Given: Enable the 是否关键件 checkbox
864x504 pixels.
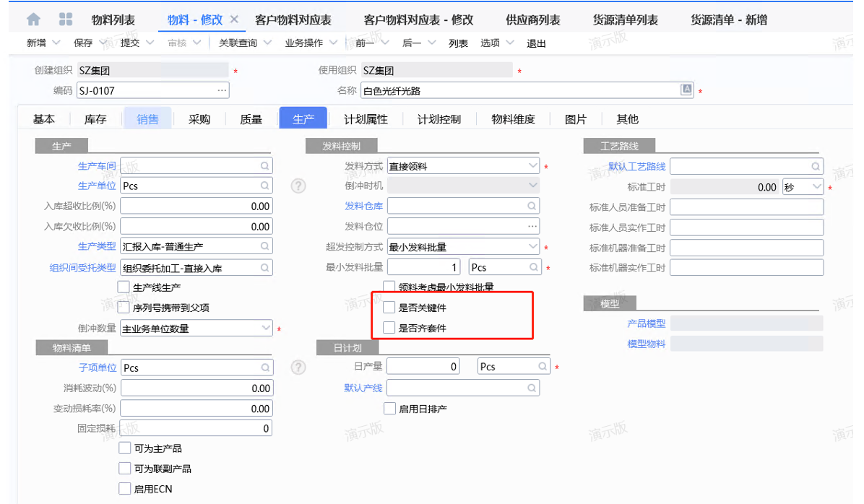Looking at the screenshot, I should [390, 308].
